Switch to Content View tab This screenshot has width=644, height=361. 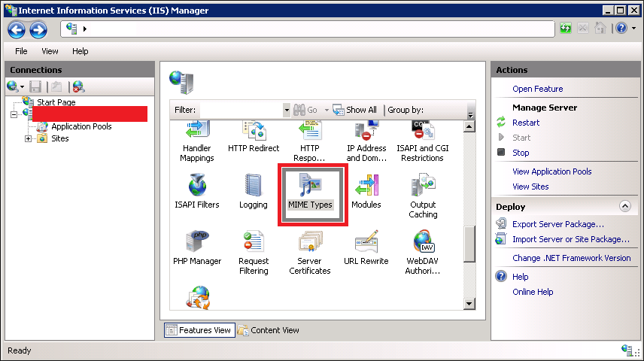(269, 330)
